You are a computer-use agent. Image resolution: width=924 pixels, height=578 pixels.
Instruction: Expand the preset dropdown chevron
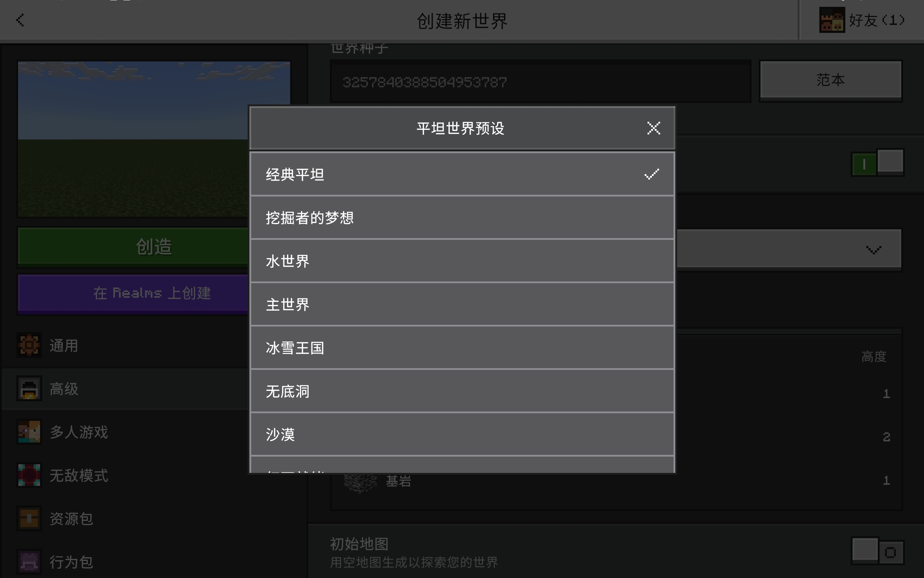[x=873, y=250]
